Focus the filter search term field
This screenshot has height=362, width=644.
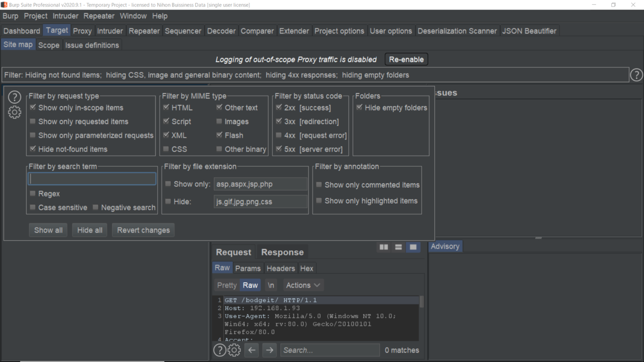[x=92, y=179]
